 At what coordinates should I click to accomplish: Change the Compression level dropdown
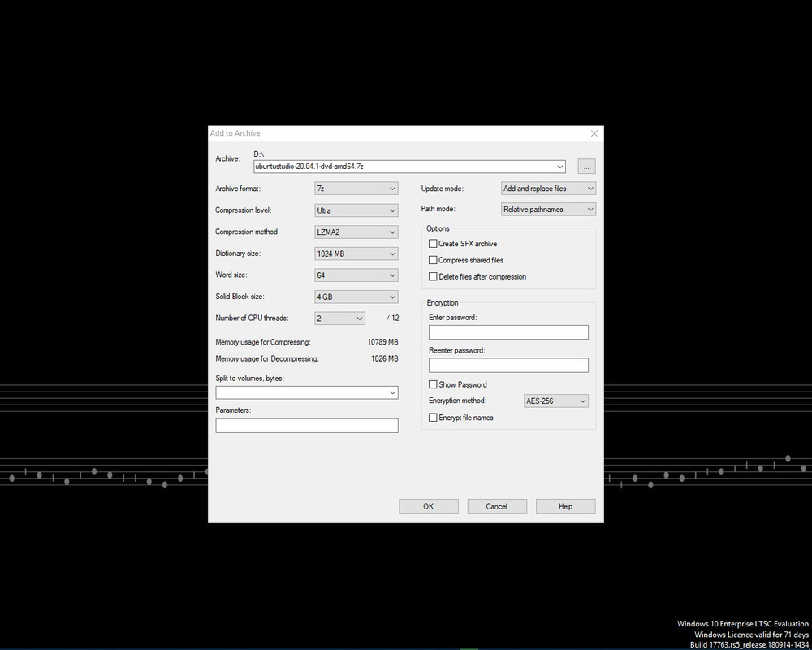coord(356,210)
